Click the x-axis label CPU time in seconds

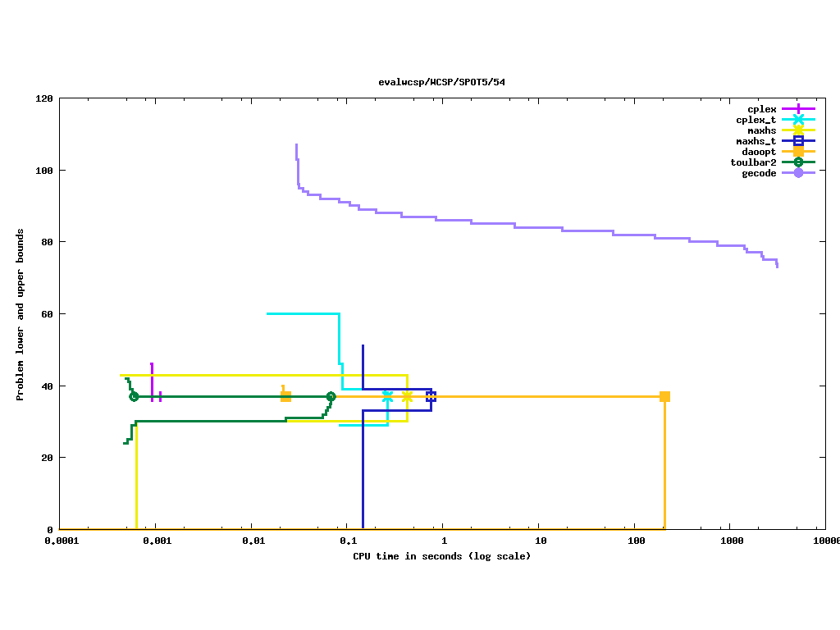pyautogui.click(x=441, y=556)
